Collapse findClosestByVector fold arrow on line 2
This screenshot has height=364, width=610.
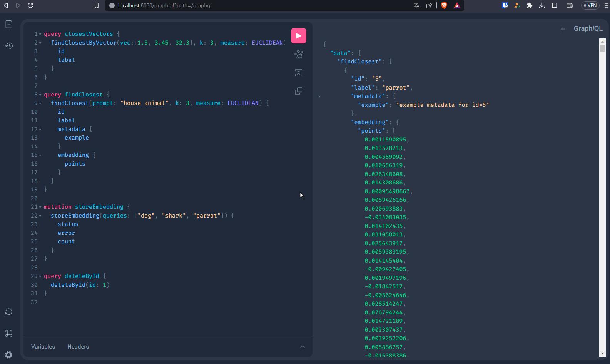(40, 43)
